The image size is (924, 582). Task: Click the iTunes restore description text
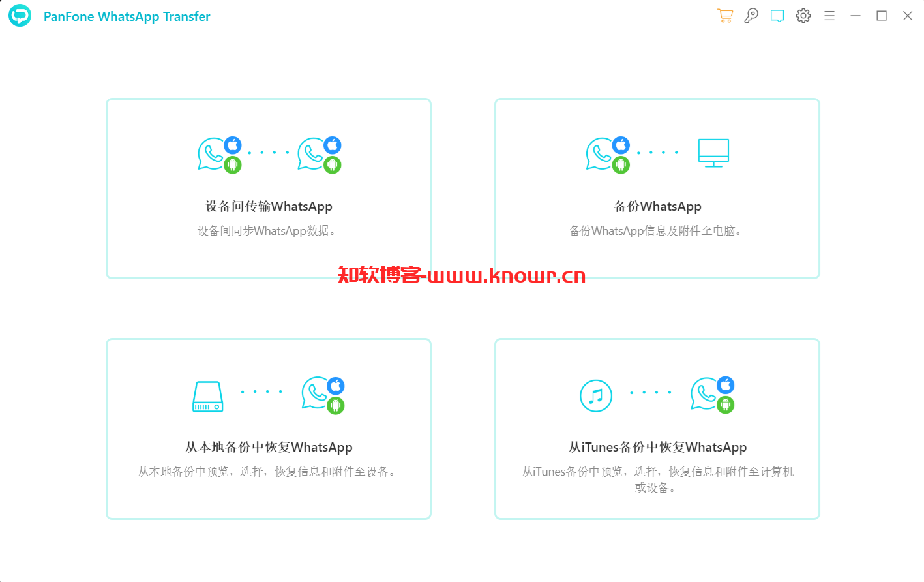point(658,480)
